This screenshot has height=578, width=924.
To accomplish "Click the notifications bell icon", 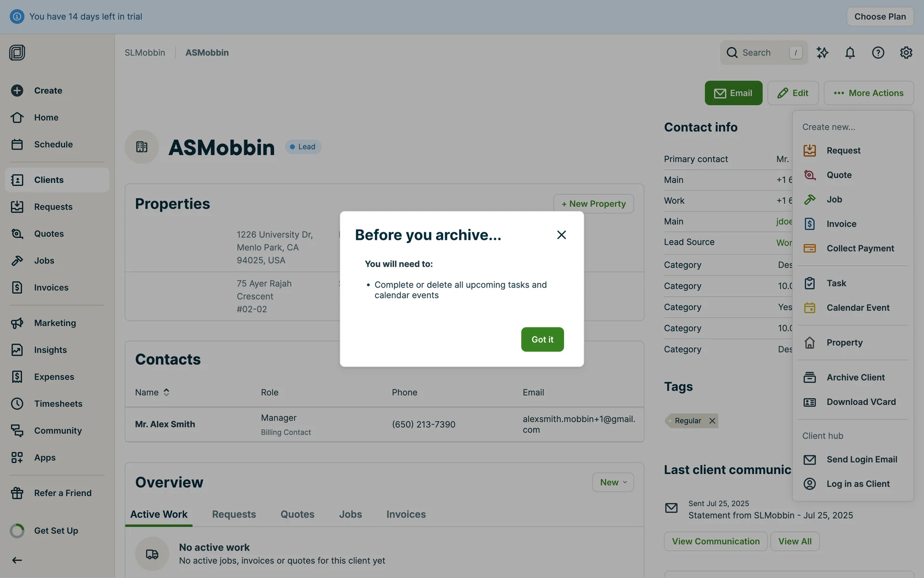I will (850, 53).
